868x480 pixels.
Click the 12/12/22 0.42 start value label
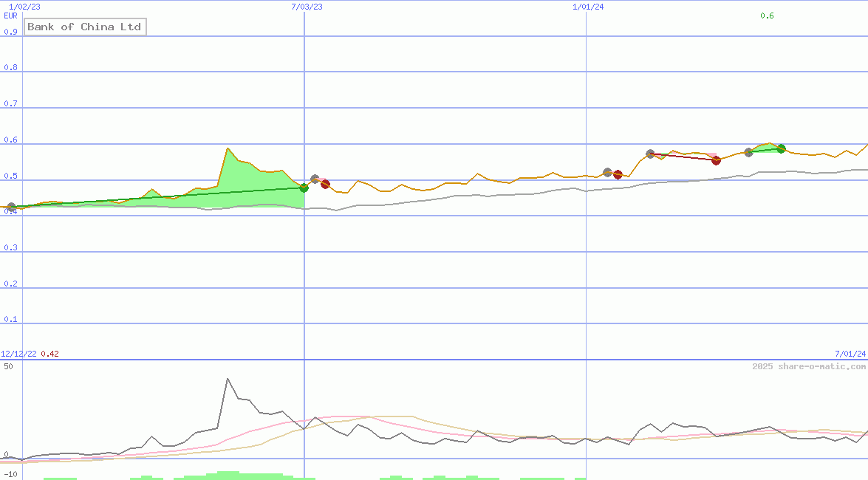click(x=31, y=353)
